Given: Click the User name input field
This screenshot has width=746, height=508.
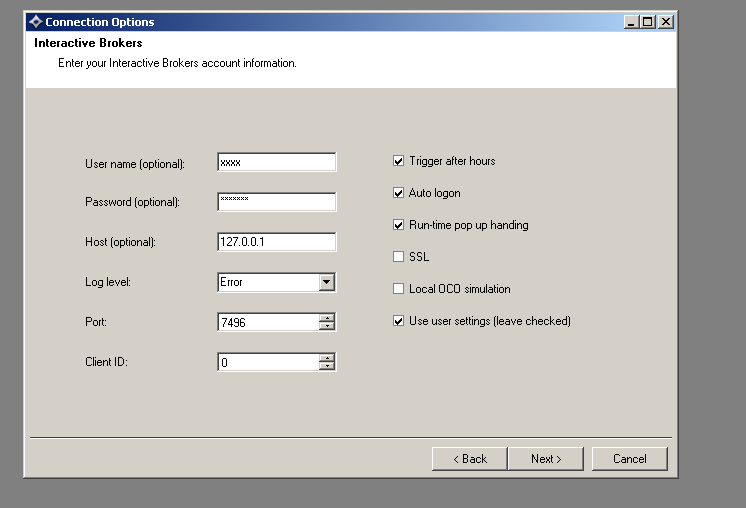Looking at the screenshot, I should click(x=276, y=162).
